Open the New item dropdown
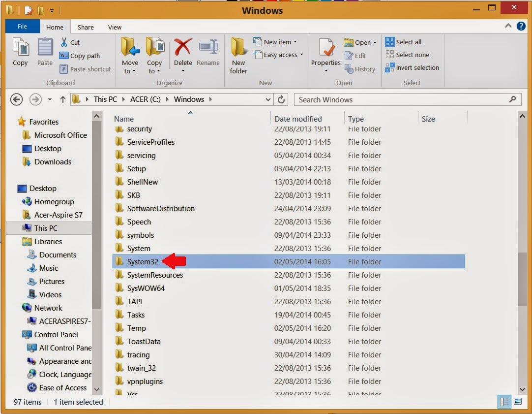 pyautogui.click(x=275, y=42)
